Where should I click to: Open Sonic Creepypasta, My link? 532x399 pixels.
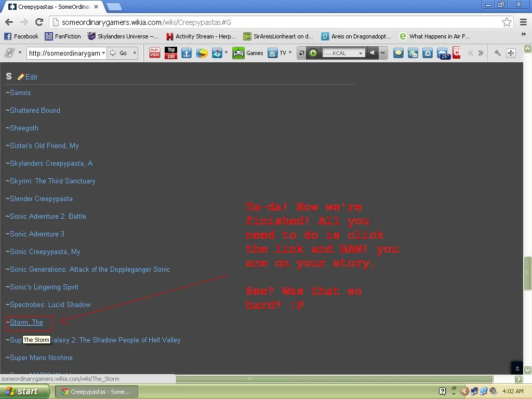tap(45, 251)
